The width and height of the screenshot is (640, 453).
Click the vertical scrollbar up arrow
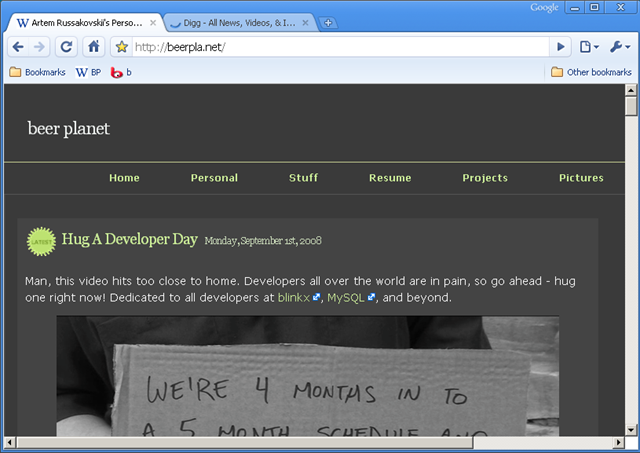631,90
